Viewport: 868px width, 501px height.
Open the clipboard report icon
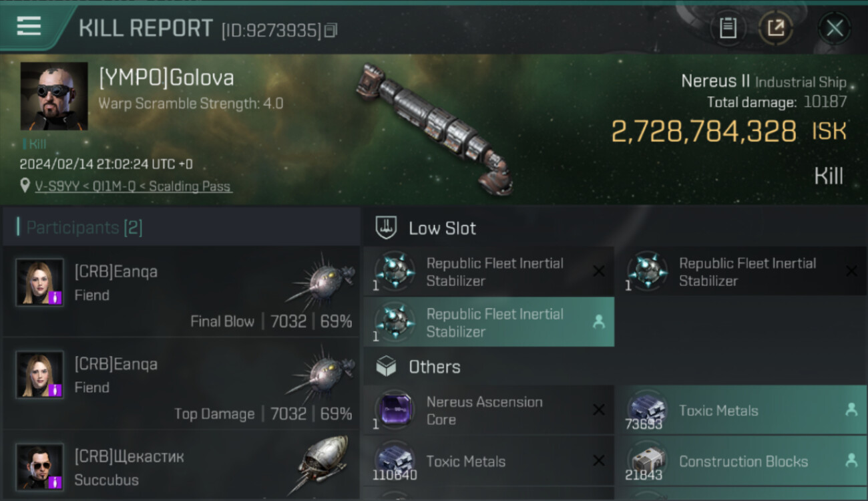point(728,28)
